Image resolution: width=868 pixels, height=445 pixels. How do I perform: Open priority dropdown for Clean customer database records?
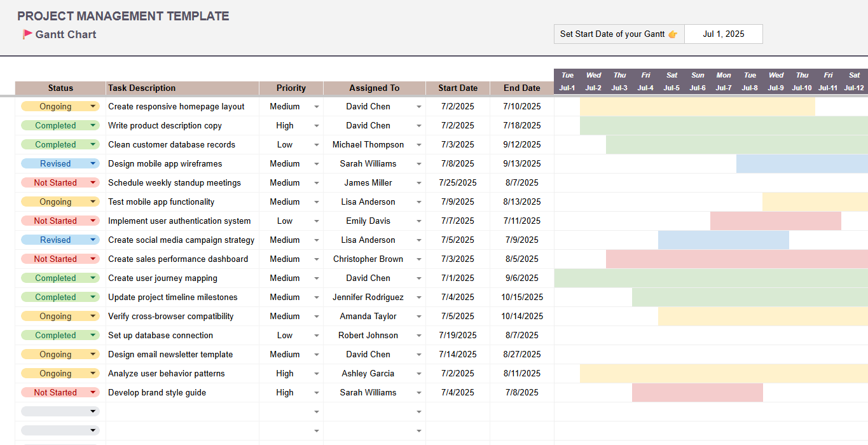coord(316,144)
